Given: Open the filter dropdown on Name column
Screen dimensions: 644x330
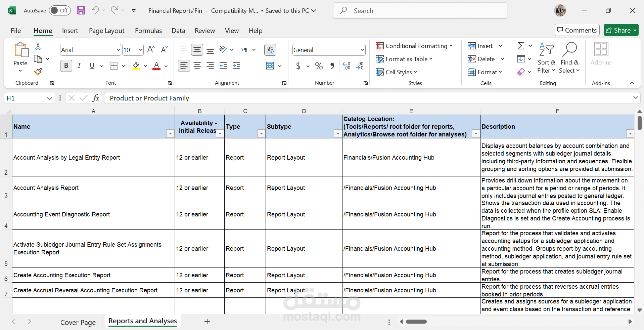Looking at the screenshot, I should [170, 133].
